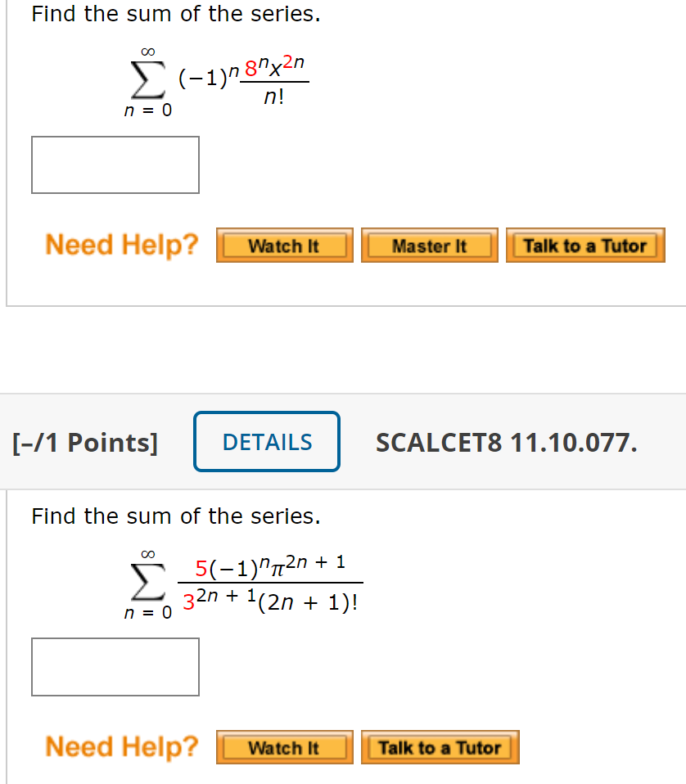This screenshot has height=784, width=686.
Task: Click Find the sum of the series heading
Action: pos(174,14)
